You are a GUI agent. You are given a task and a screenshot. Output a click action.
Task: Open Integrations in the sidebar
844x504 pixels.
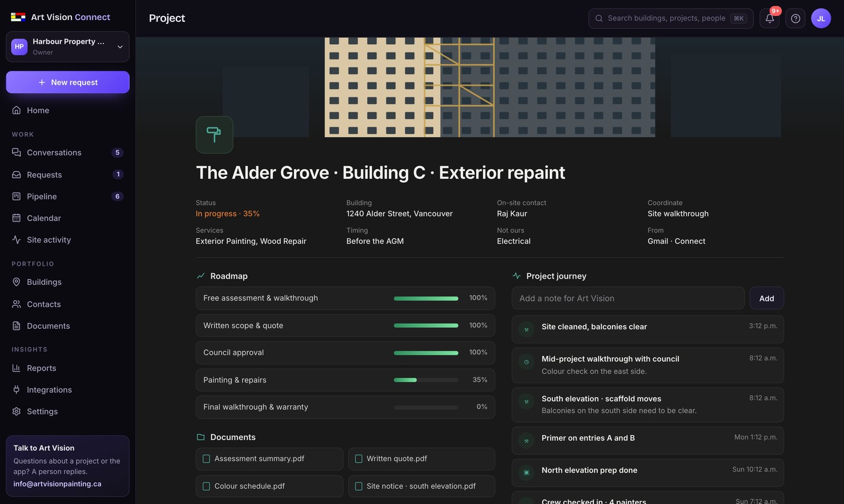point(68,390)
